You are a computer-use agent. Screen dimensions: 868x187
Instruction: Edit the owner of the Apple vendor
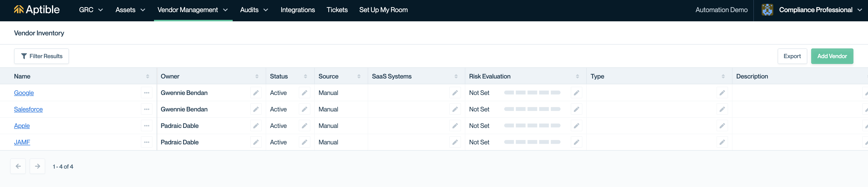coord(256,126)
